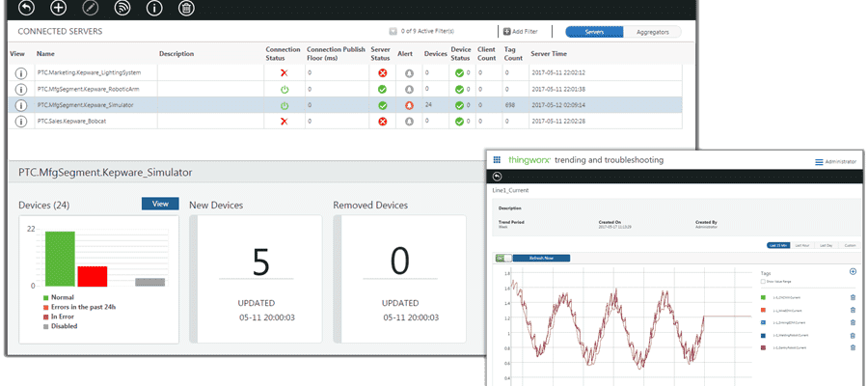This screenshot has width=868, height=386.
Task: Click the Bobcat row gray alert bell
Action: pyautogui.click(x=409, y=122)
